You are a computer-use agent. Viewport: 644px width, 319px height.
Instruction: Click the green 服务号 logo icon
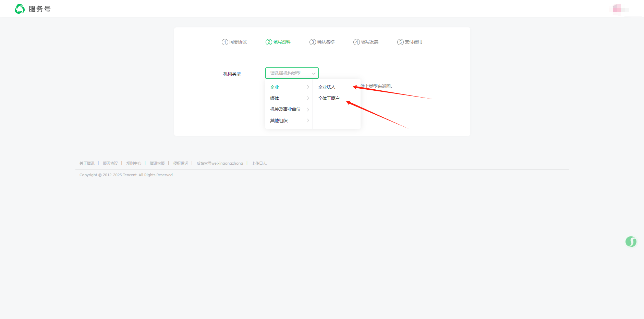(x=20, y=9)
